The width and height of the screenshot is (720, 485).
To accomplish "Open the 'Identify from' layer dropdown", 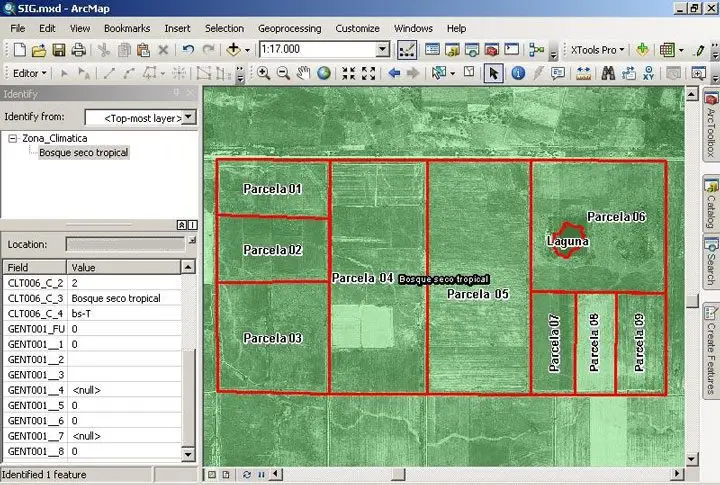I will tap(189, 117).
